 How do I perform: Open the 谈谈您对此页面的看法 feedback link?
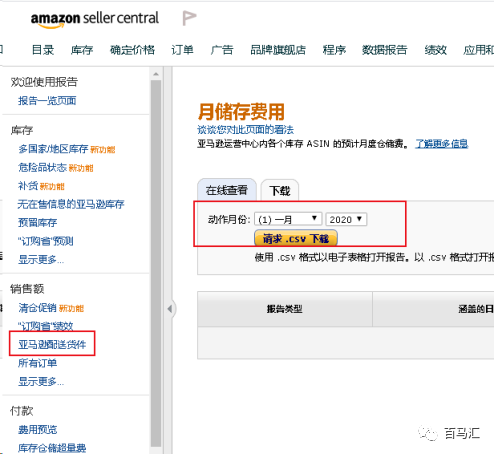(245, 129)
